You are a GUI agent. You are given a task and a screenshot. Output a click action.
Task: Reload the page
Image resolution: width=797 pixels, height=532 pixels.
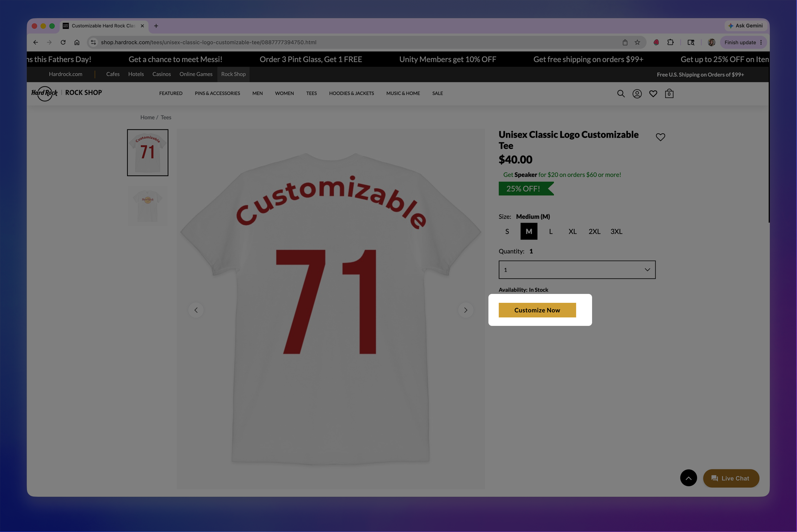(63, 42)
